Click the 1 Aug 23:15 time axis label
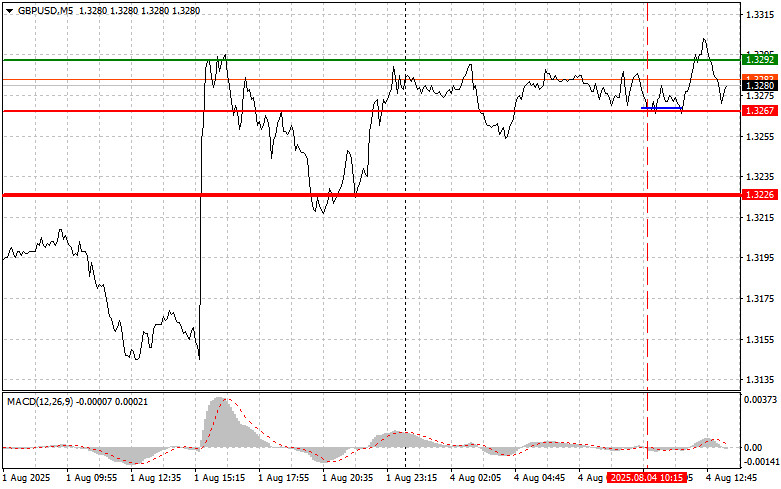This screenshot has width=781, height=489. point(411,478)
